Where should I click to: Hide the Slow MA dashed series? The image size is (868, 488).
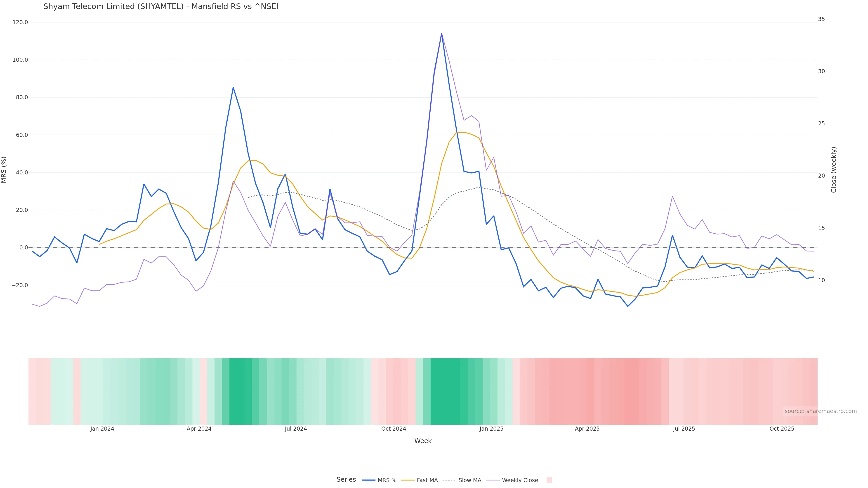pyautogui.click(x=469, y=480)
